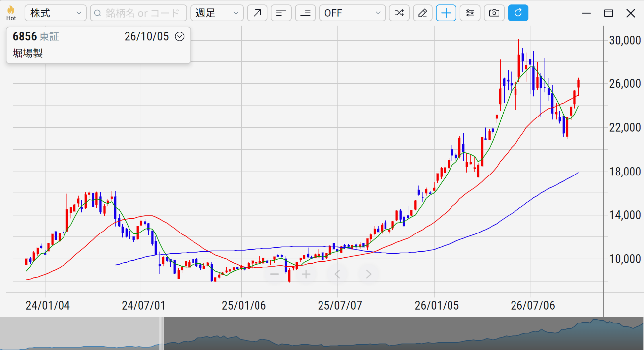
Task: Click the 30,000 price axis label
Action: [x=625, y=40]
